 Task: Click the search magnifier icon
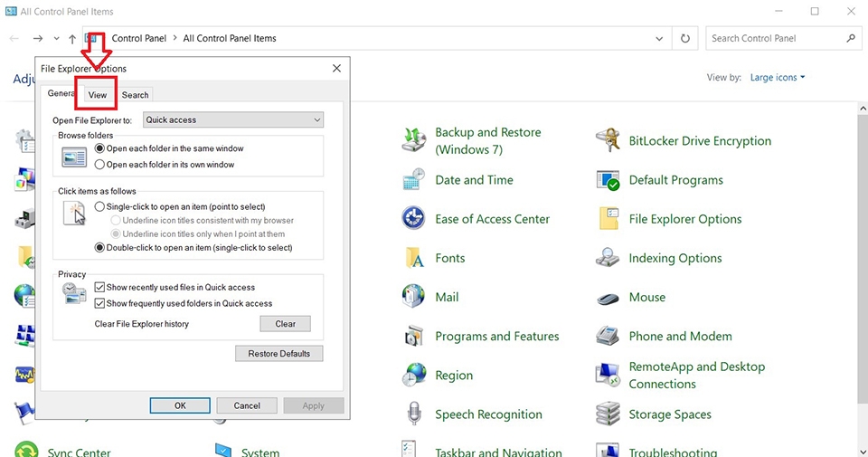850,38
